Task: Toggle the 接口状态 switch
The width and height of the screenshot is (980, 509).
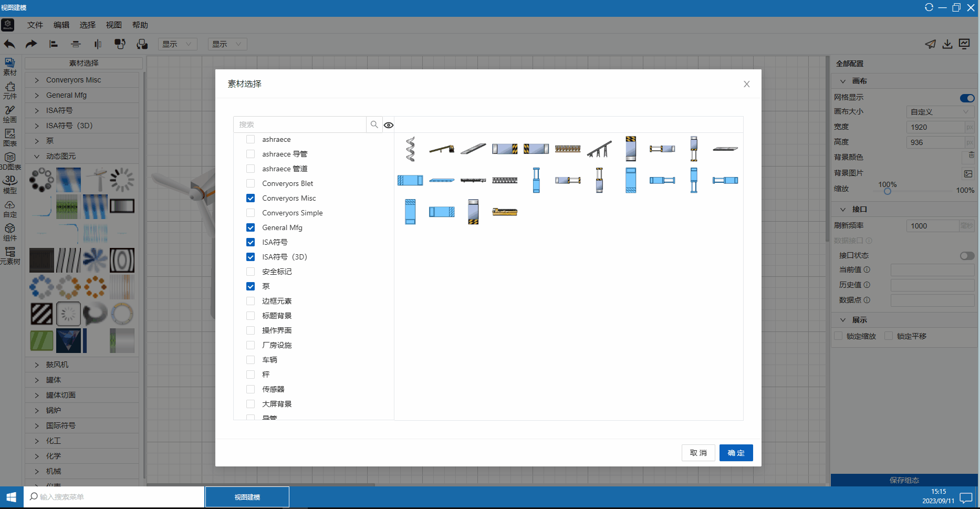Action: tap(967, 256)
